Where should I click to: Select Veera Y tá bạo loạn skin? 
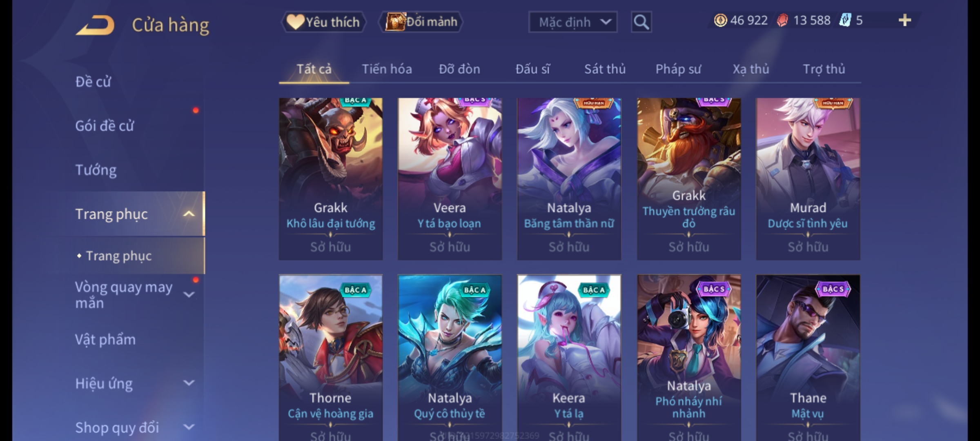[x=450, y=179]
